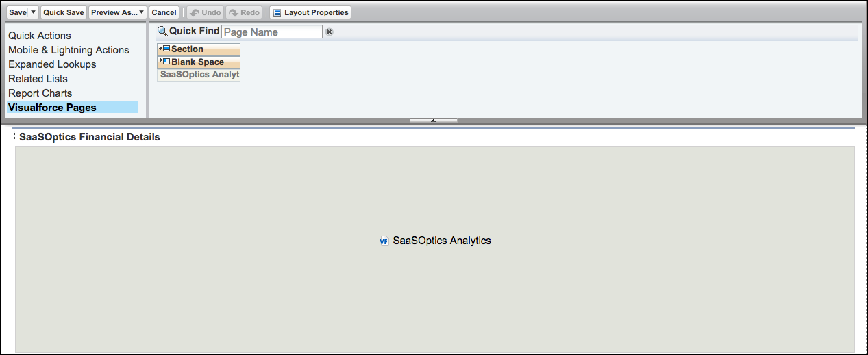Click the SaaSOptics Financial Details section header

(x=90, y=137)
